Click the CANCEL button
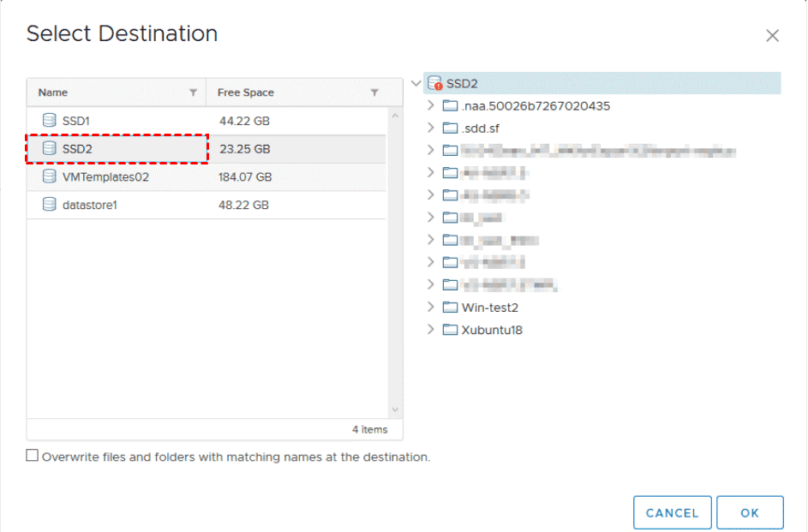 point(672,512)
